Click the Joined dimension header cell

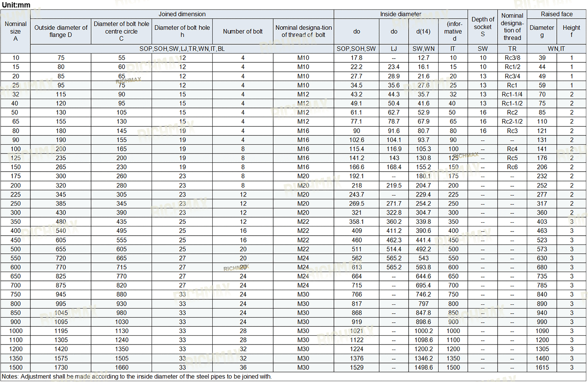[182, 14]
